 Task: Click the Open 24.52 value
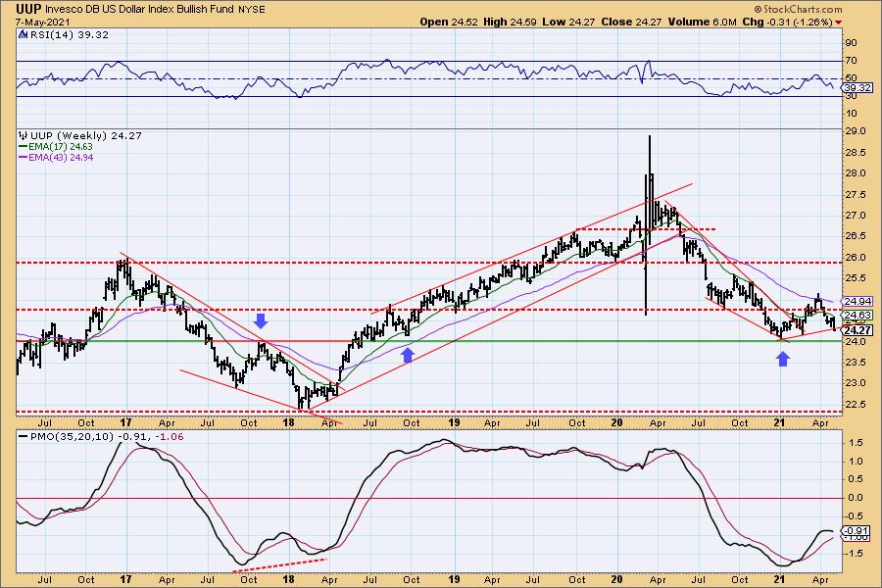(x=448, y=22)
